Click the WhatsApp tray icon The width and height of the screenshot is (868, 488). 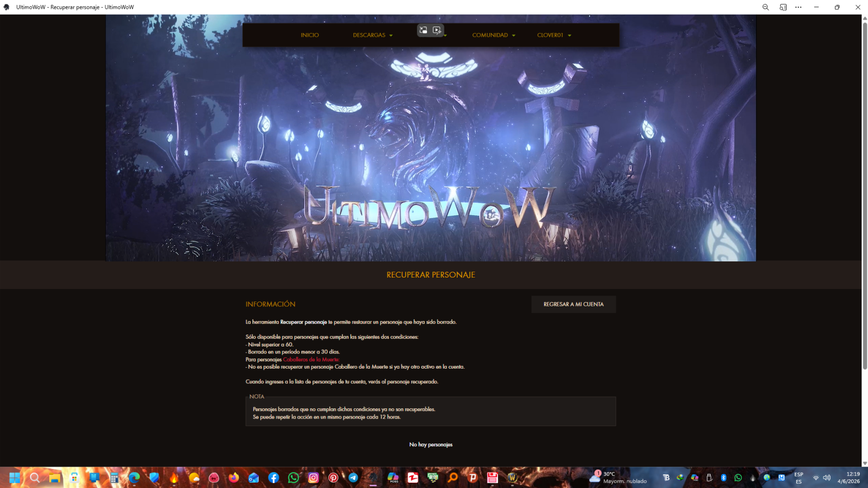738,478
